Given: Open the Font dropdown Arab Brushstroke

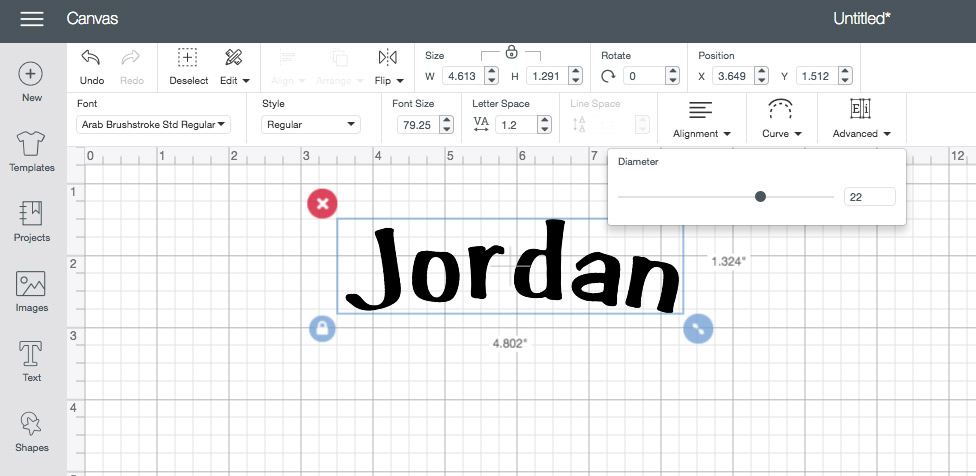Looking at the screenshot, I should (153, 124).
